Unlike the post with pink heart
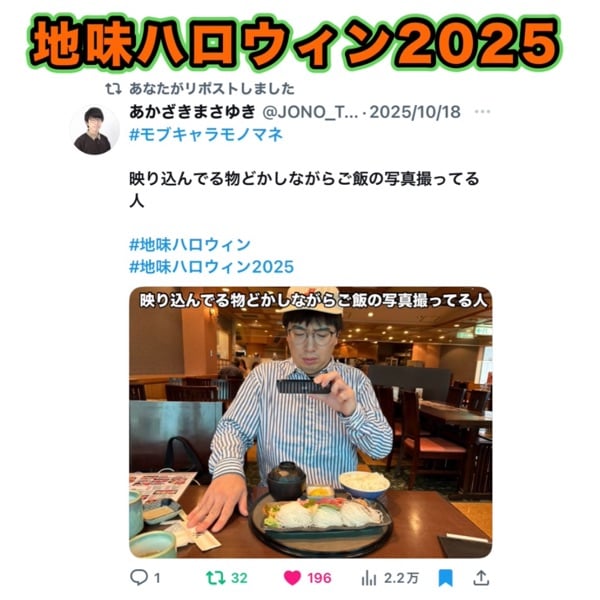 (x=292, y=578)
